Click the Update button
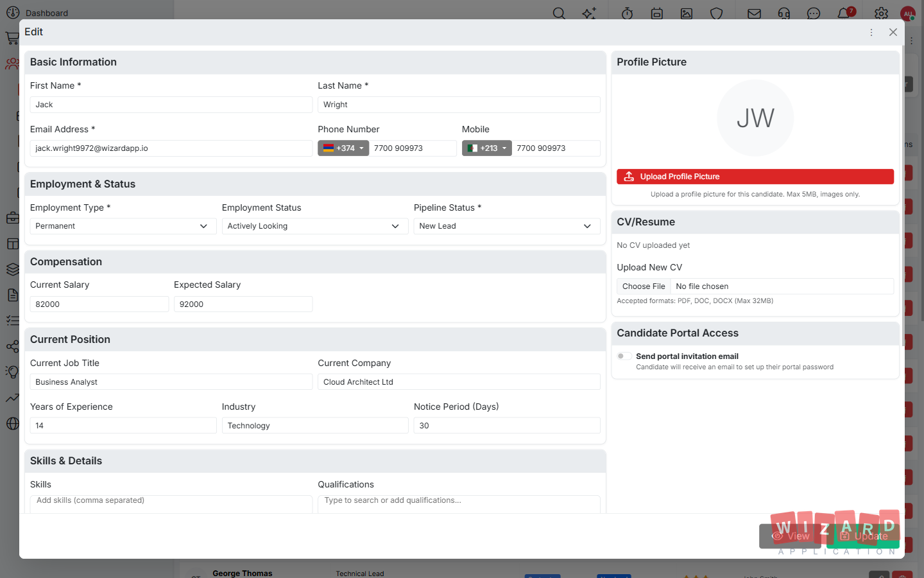 863,536
